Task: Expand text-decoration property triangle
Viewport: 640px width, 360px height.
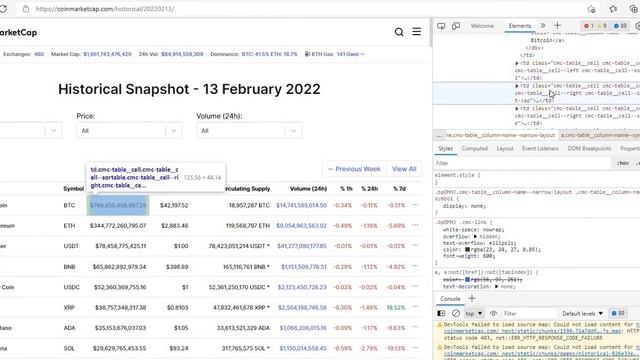Action: [x=496, y=287]
